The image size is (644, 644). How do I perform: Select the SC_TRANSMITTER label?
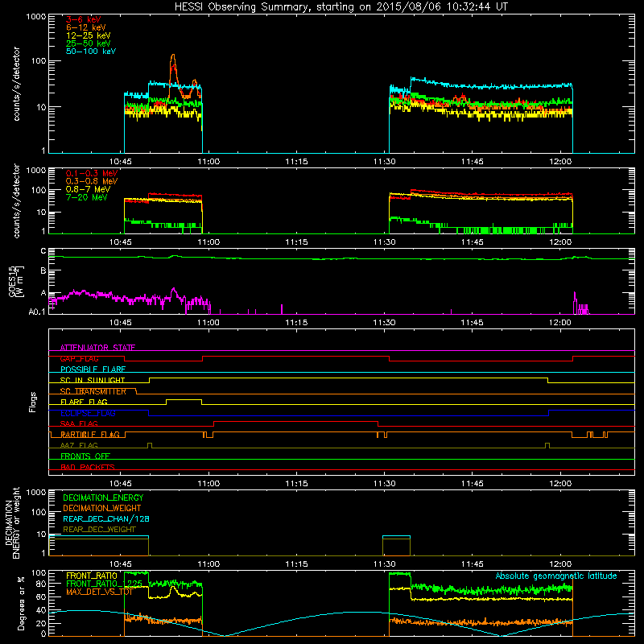[x=93, y=391]
